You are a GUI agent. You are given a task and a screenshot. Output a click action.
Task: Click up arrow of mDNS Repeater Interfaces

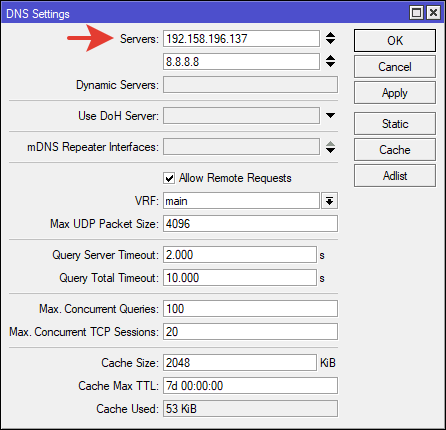click(x=330, y=144)
